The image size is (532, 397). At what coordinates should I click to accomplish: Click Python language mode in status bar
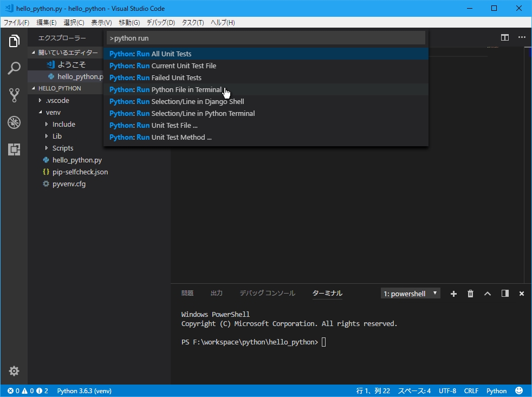[496, 391]
